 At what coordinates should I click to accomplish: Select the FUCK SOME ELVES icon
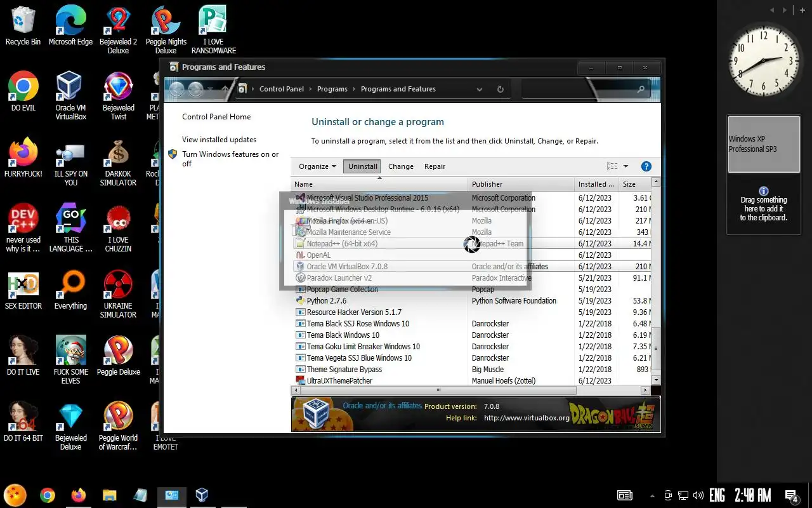[x=70, y=360]
